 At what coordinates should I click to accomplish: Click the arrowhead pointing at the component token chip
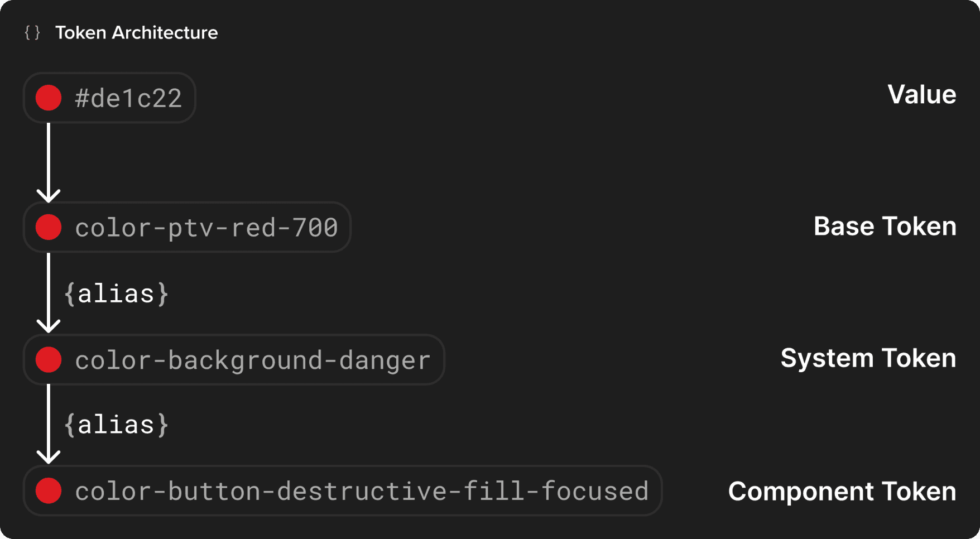point(49,457)
